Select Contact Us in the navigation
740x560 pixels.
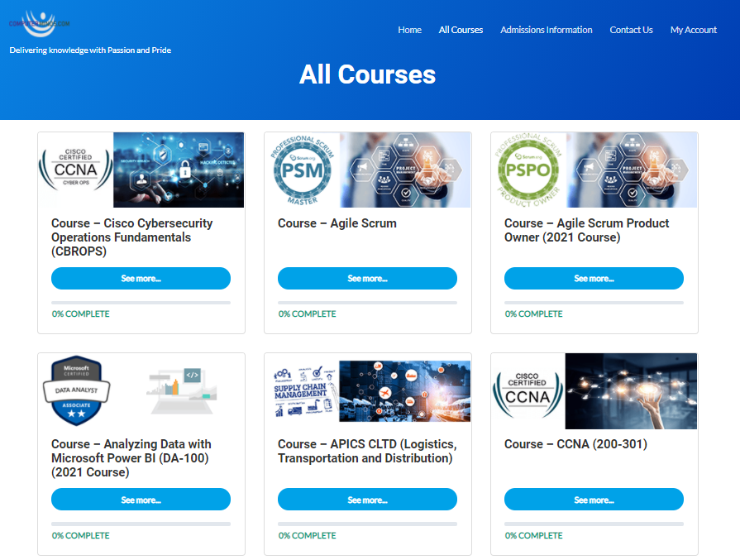pyautogui.click(x=631, y=30)
